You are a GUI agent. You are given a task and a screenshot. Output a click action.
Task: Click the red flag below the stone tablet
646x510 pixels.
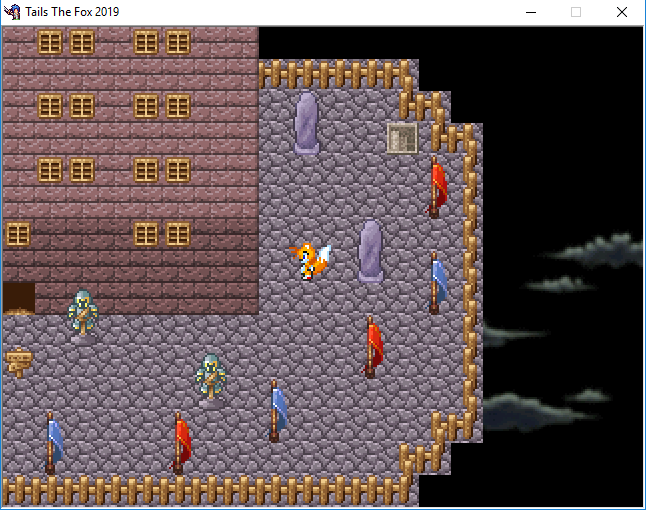click(x=437, y=187)
